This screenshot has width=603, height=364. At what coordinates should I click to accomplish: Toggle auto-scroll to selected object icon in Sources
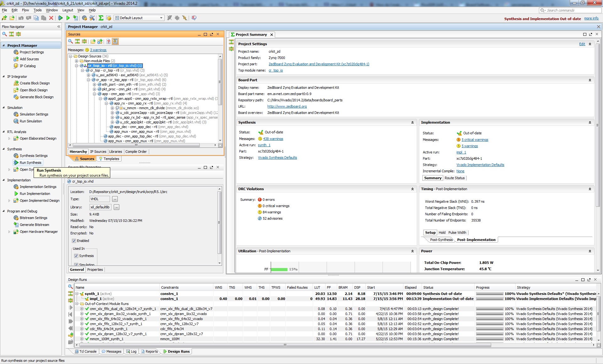(x=115, y=41)
